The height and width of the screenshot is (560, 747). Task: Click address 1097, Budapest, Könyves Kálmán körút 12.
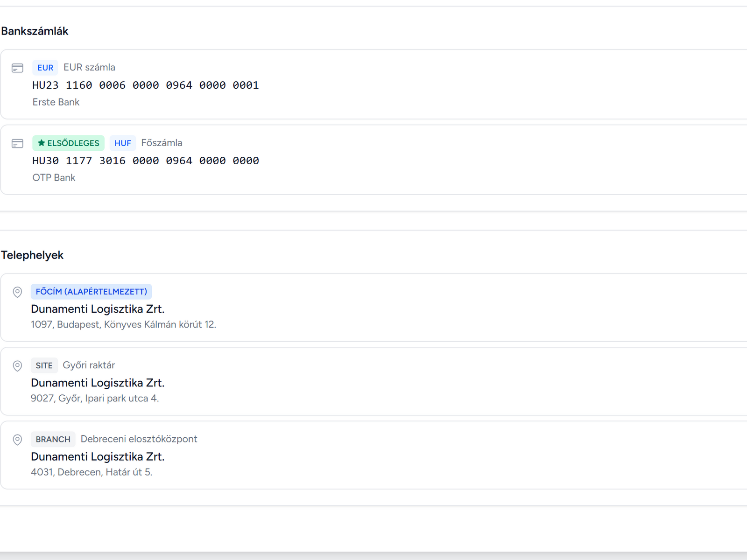124,324
